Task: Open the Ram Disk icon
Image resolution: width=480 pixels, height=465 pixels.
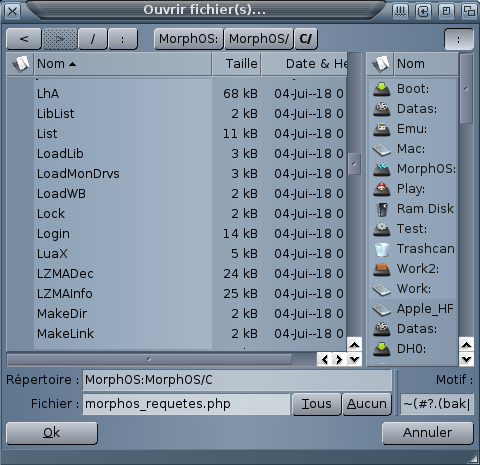Action: [382, 209]
